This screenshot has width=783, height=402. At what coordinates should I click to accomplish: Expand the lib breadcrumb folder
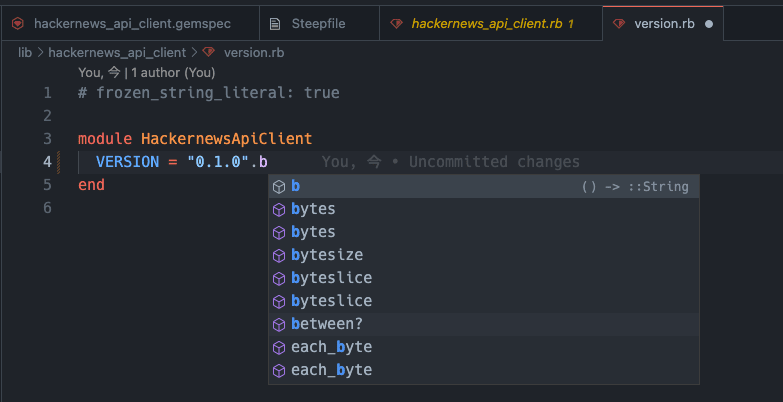point(25,52)
